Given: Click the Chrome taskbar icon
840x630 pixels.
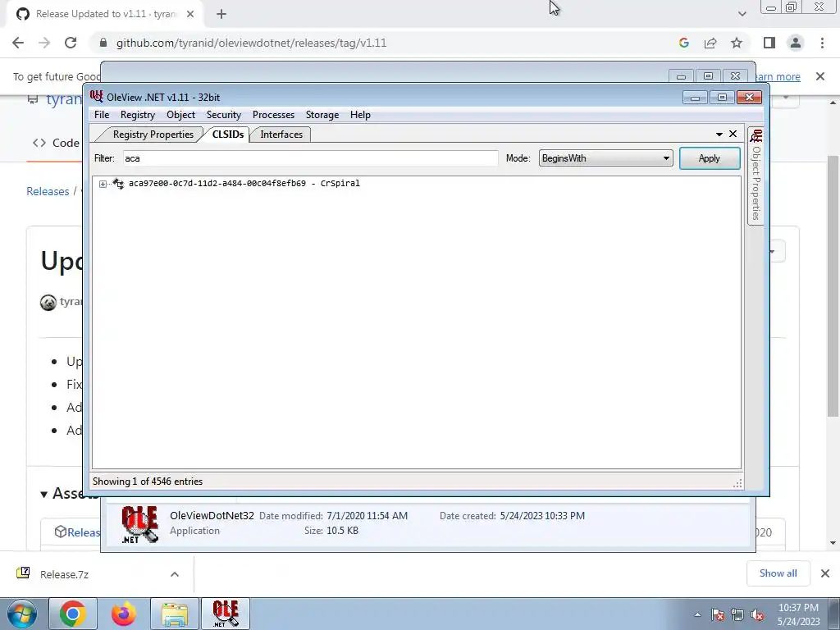Looking at the screenshot, I should [x=73, y=614].
